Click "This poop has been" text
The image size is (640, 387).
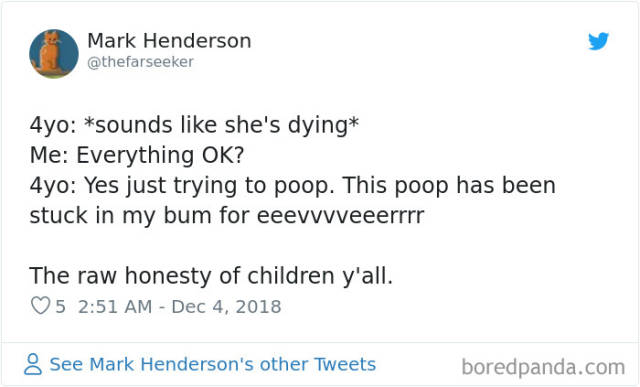449,185
